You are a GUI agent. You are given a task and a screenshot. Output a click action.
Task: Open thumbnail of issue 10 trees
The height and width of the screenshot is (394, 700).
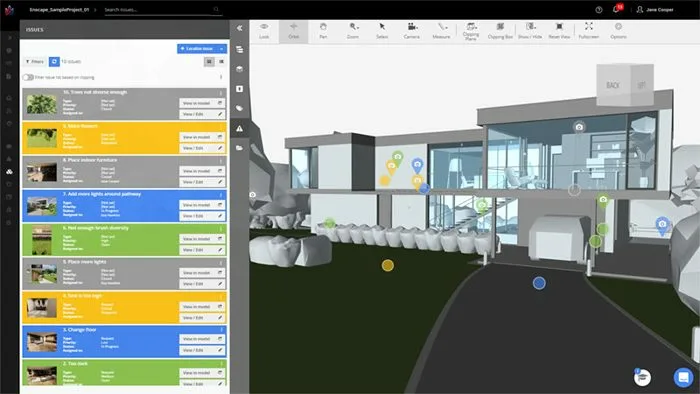tap(42, 104)
